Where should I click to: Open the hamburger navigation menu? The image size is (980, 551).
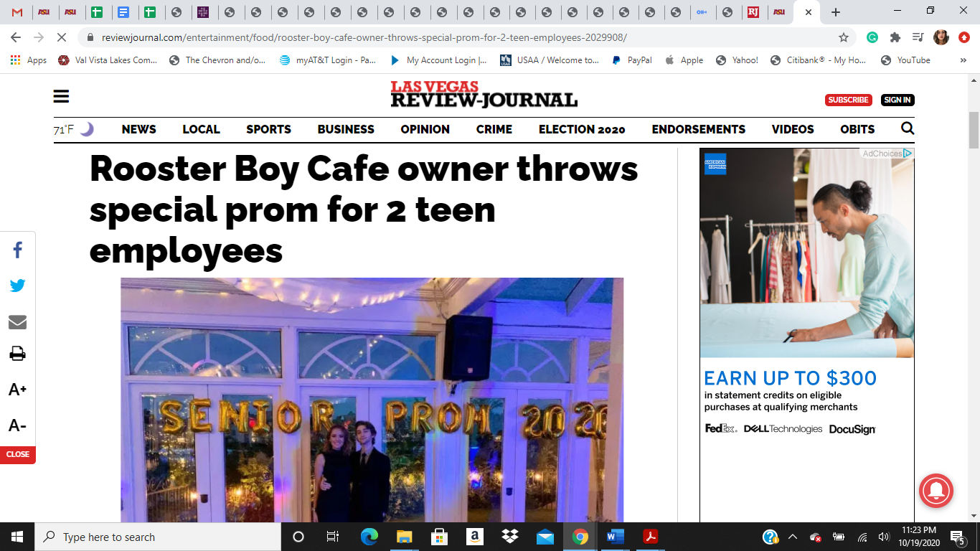[x=62, y=97]
